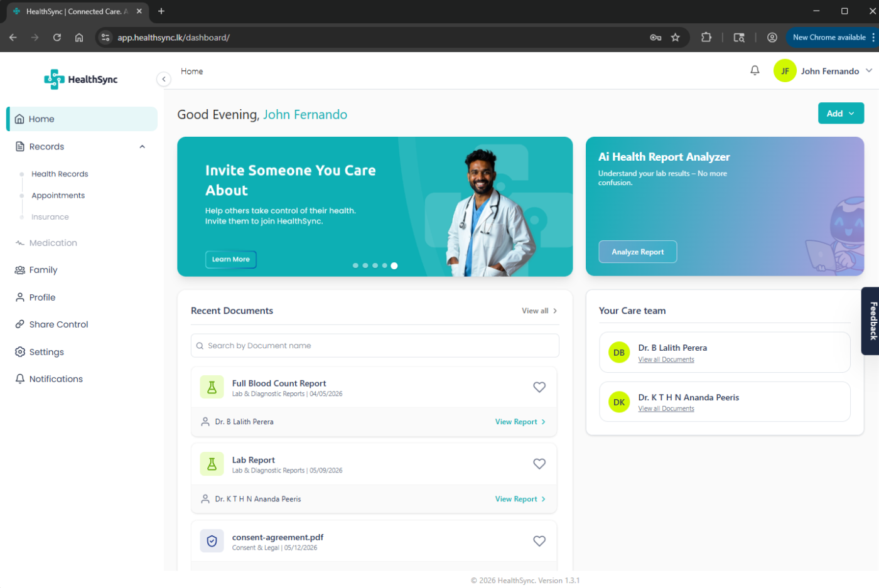Open Insurance in the sidebar
879x588 pixels.
pyautogui.click(x=50, y=217)
